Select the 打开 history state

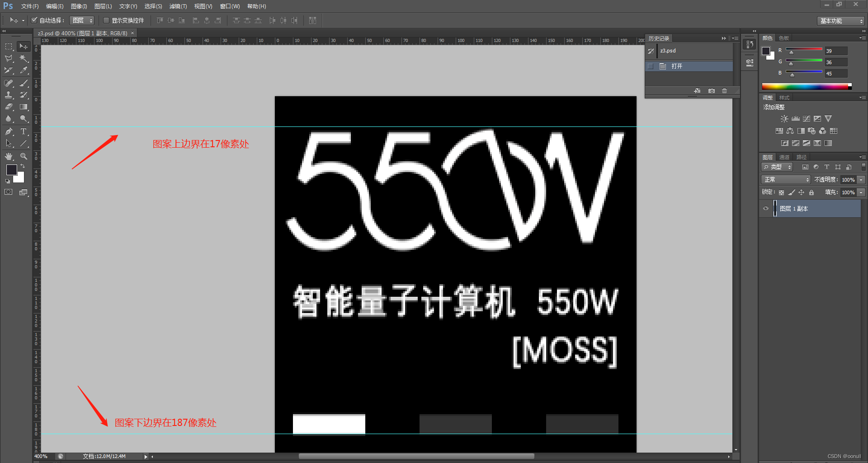(x=689, y=66)
